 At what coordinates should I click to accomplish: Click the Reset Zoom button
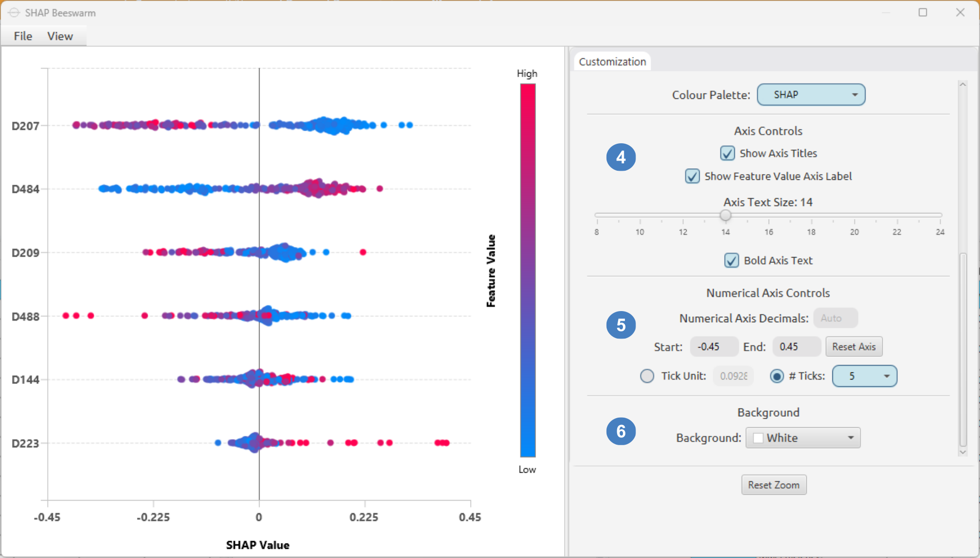774,485
